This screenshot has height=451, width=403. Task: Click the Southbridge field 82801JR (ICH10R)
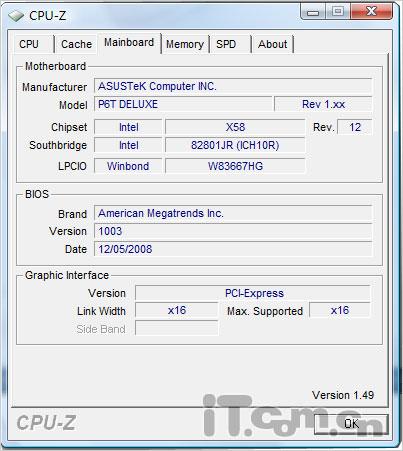coord(235,145)
